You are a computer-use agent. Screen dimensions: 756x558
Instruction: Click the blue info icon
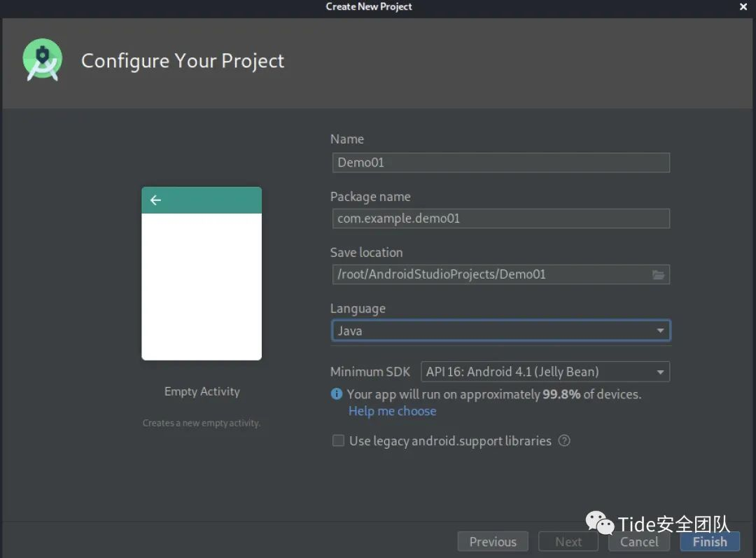coord(337,394)
